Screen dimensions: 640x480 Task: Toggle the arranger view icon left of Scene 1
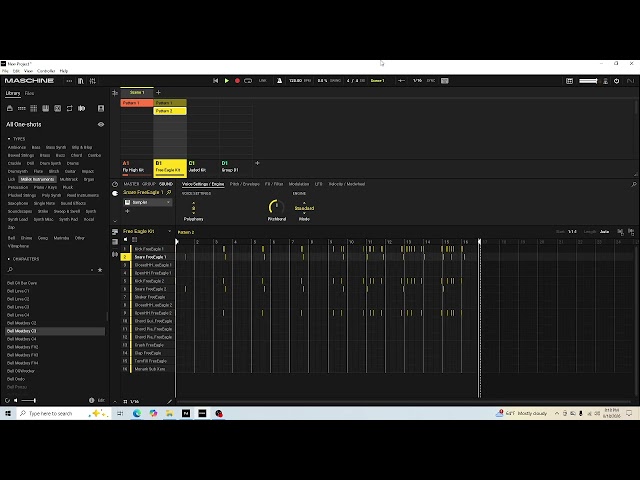(x=115, y=93)
